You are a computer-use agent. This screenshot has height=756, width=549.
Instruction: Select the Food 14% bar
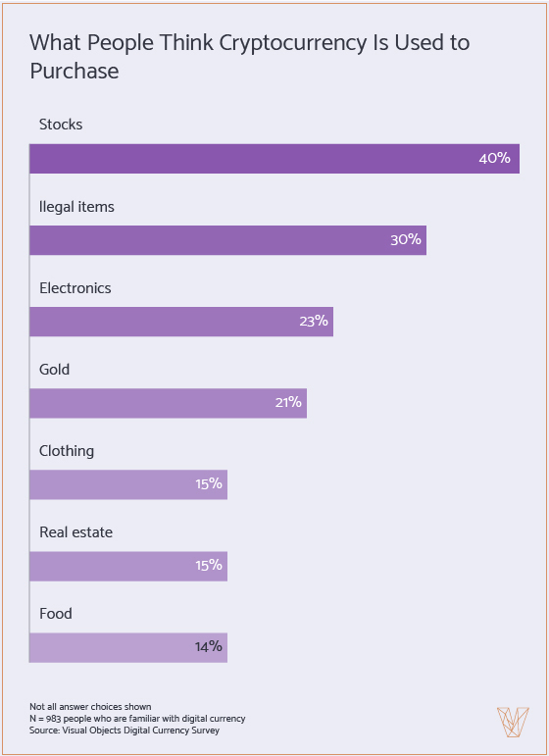[x=128, y=647]
